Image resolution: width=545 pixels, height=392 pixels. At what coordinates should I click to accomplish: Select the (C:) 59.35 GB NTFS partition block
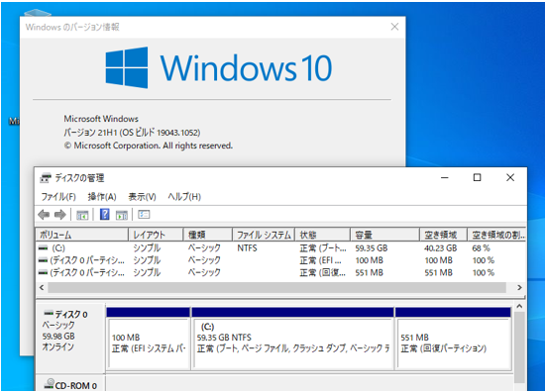tap(292, 339)
